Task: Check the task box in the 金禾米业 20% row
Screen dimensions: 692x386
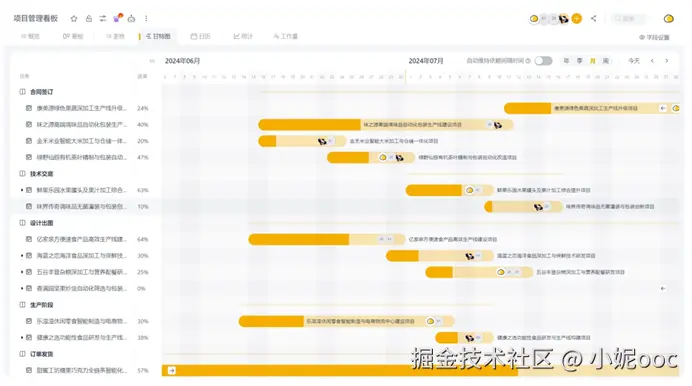Action: click(x=29, y=141)
